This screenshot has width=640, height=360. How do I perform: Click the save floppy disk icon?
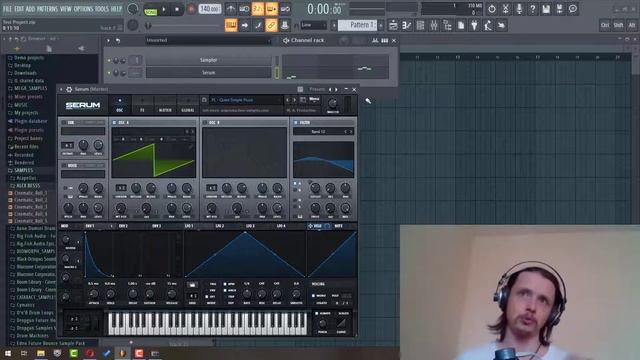[x=546, y=9]
